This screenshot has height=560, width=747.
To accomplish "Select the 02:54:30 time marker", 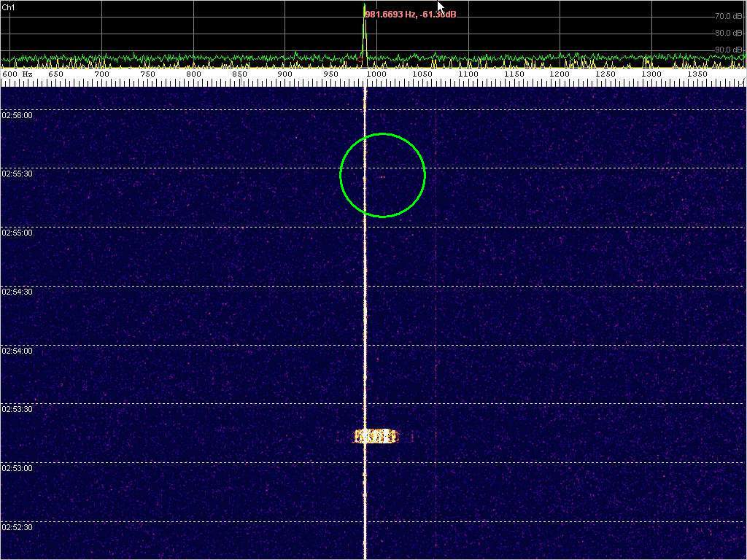I will [18, 292].
